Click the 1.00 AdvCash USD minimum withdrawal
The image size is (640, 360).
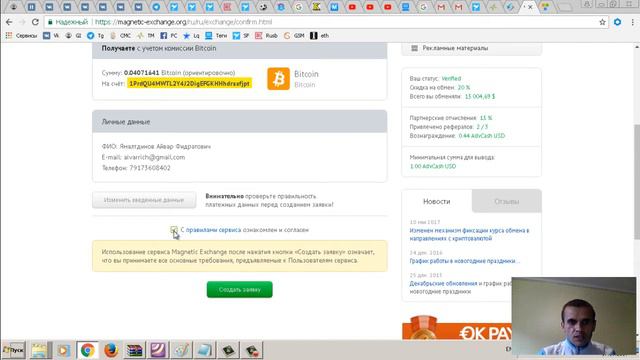(x=433, y=166)
